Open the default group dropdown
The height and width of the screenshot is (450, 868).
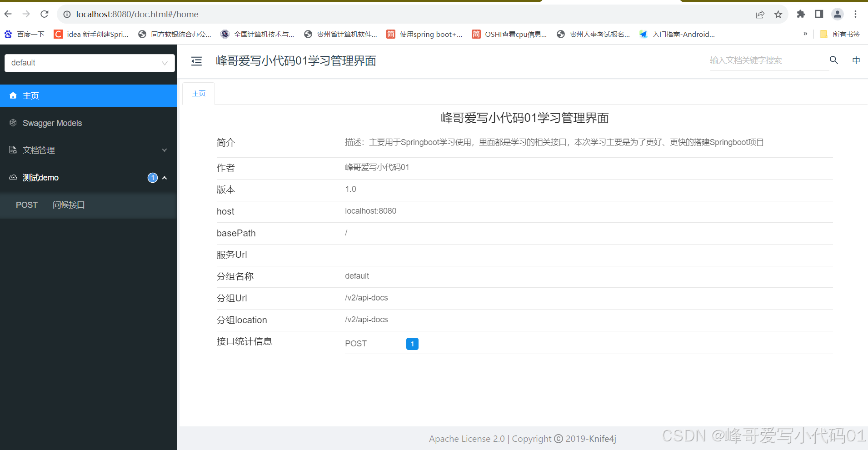pyautogui.click(x=89, y=63)
